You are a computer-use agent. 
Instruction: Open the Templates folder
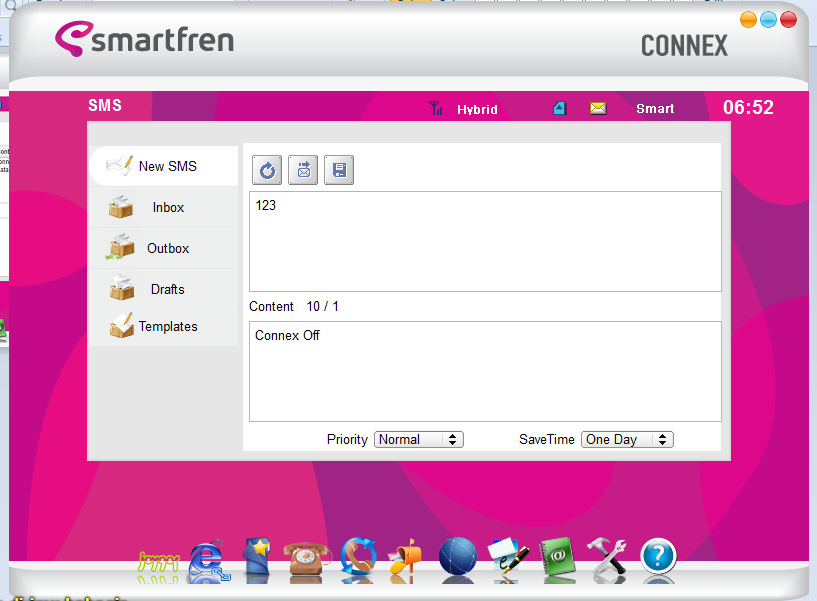[x=164, y=326]
